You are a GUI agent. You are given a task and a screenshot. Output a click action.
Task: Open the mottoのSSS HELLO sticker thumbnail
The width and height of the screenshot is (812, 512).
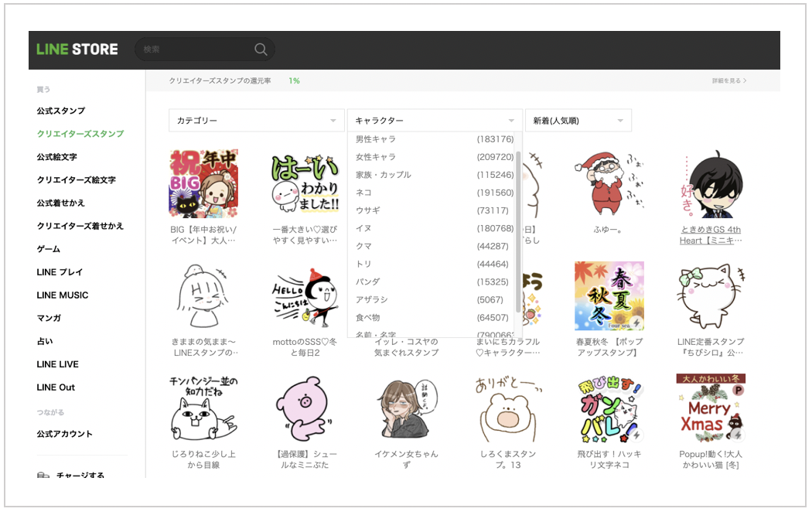click(305, 296)
